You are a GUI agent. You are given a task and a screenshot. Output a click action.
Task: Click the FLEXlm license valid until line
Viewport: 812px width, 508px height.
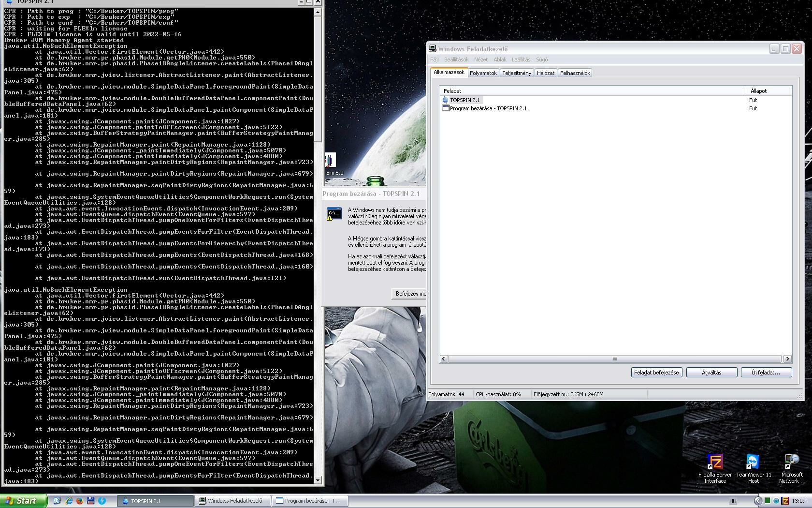tap(93, 34)
